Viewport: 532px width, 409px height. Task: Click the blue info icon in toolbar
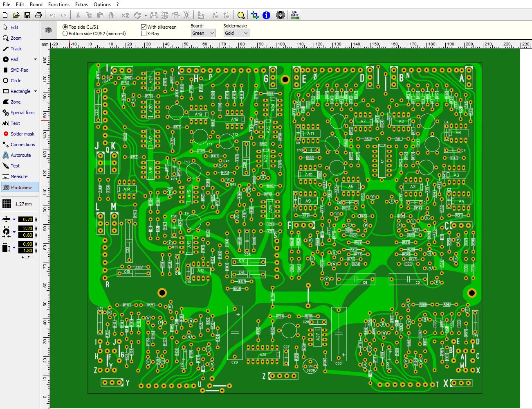tap(267, 16)
